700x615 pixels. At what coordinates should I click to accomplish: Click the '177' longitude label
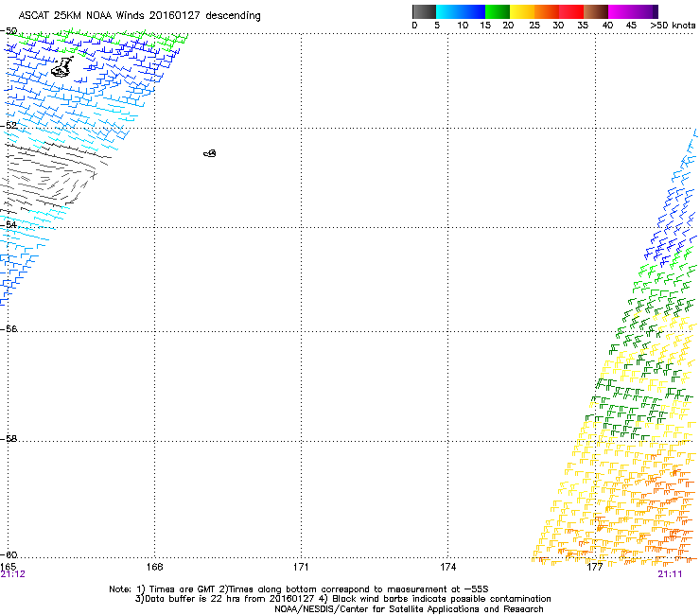(595, 567)
